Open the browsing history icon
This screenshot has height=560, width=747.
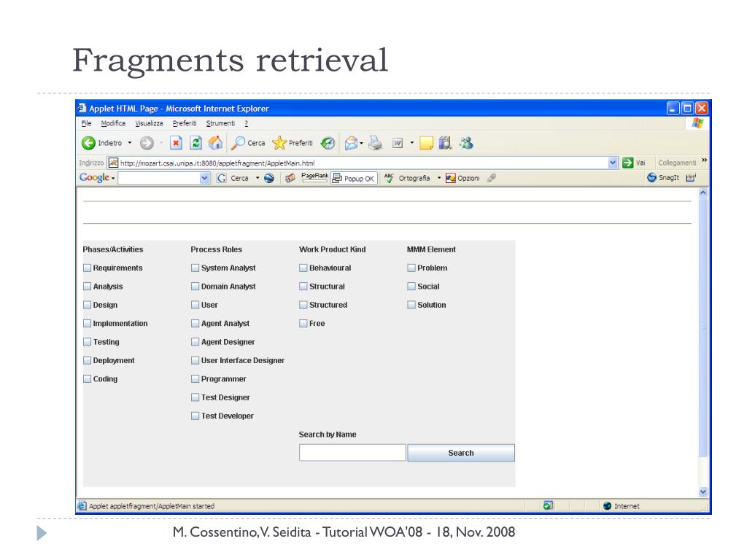pyautogui.click(x=328, y=143)
